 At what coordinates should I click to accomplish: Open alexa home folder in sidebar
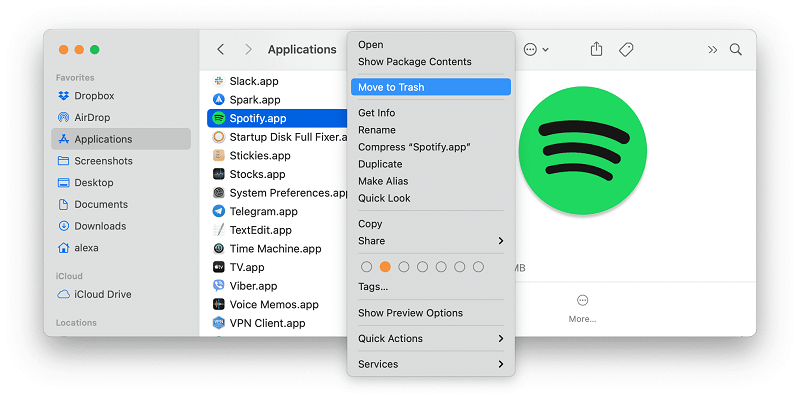point(121,248)
